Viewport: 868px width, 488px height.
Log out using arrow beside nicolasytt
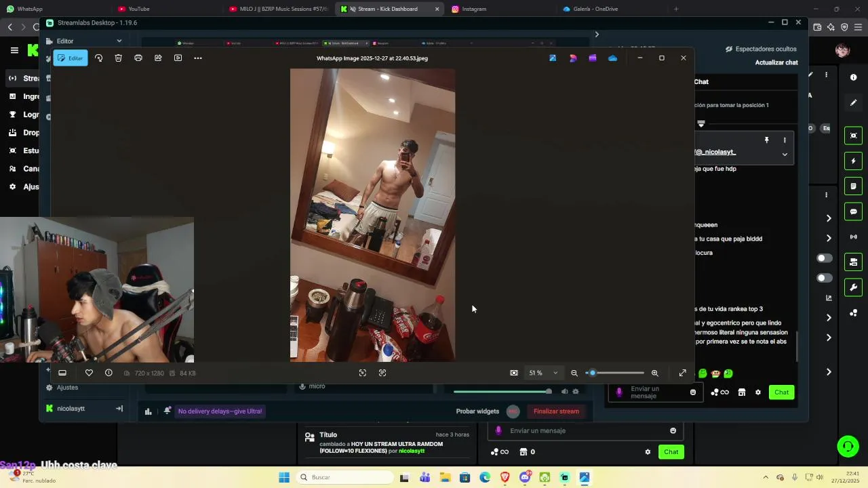(x=119, y=409)
